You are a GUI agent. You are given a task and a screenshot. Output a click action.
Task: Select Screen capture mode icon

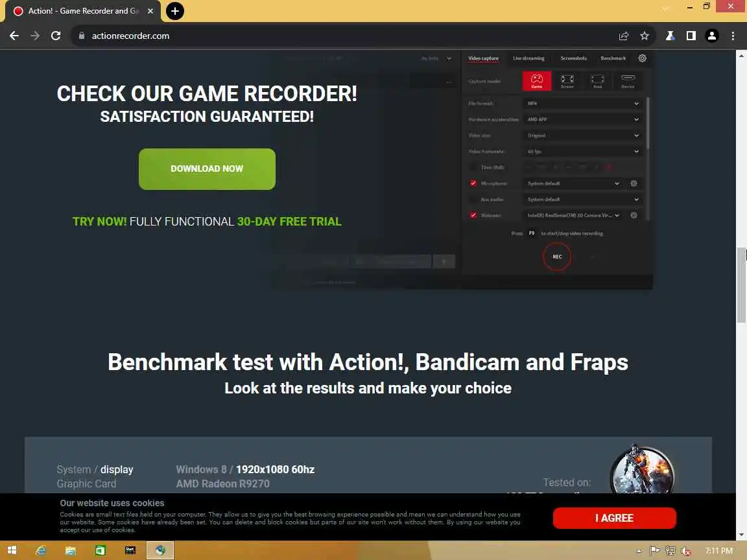tap(567, 80)
